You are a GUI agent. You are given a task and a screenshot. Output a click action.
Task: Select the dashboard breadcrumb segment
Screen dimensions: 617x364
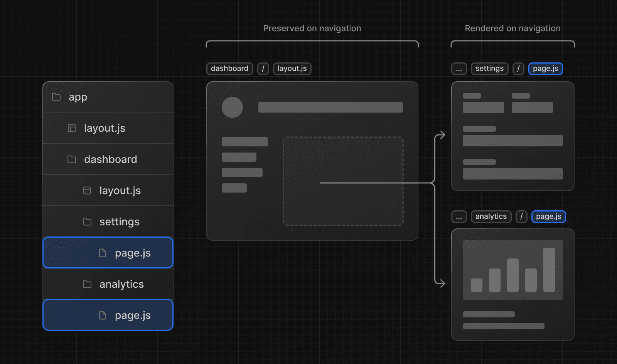229,69
